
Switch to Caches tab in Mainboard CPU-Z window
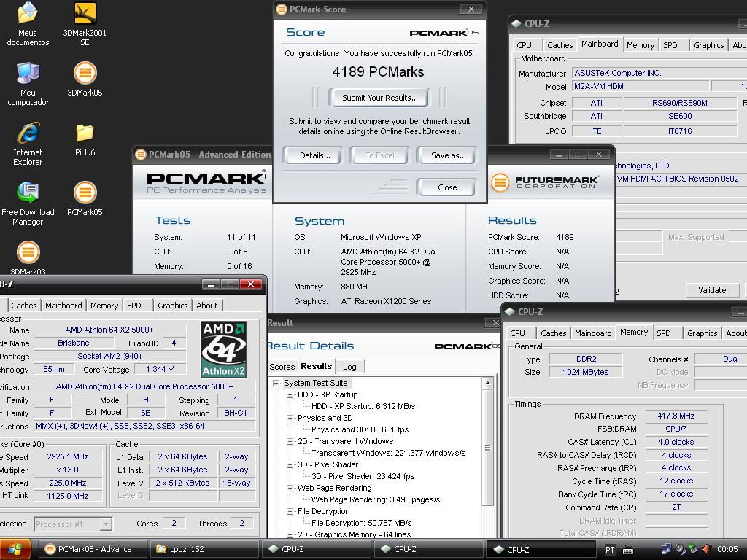560,45
